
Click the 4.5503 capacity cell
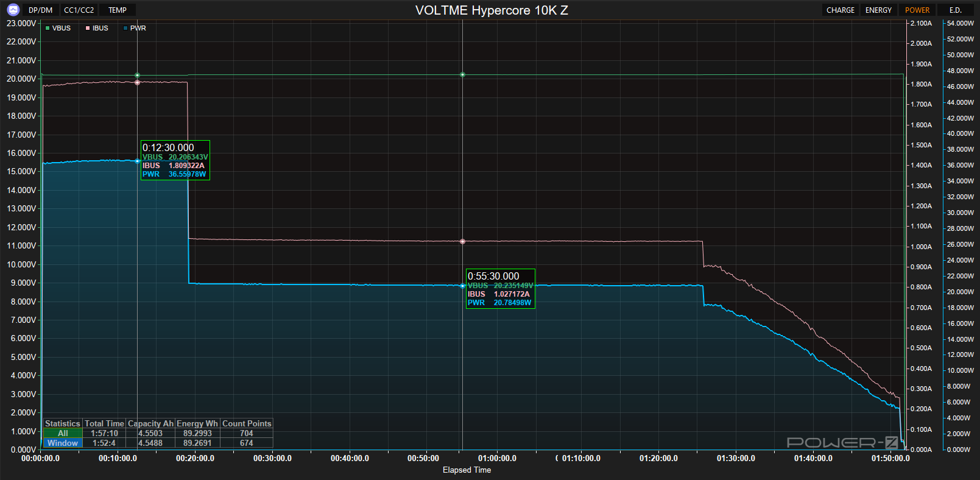[x=150, y=434]
